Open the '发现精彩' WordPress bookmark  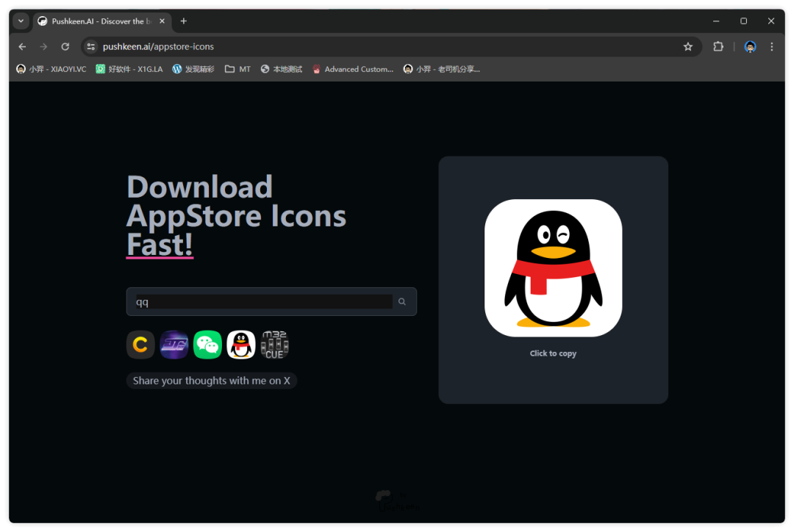193,69
